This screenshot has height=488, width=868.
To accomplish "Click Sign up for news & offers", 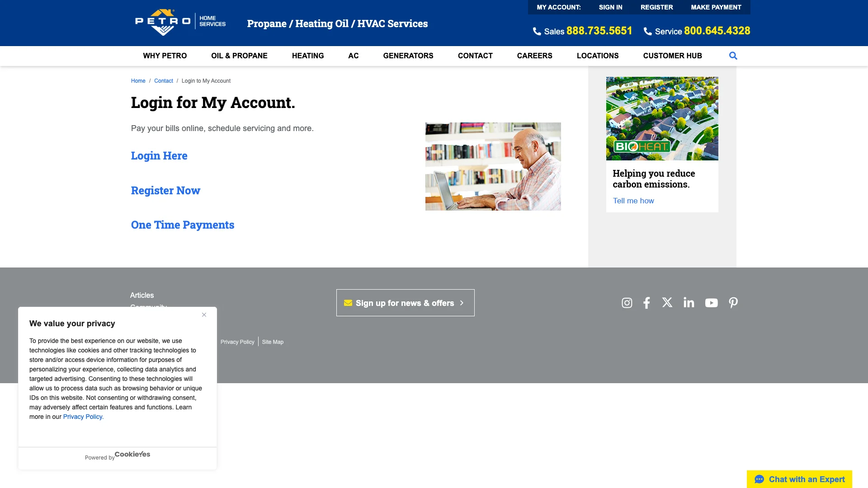I will 405,303.
